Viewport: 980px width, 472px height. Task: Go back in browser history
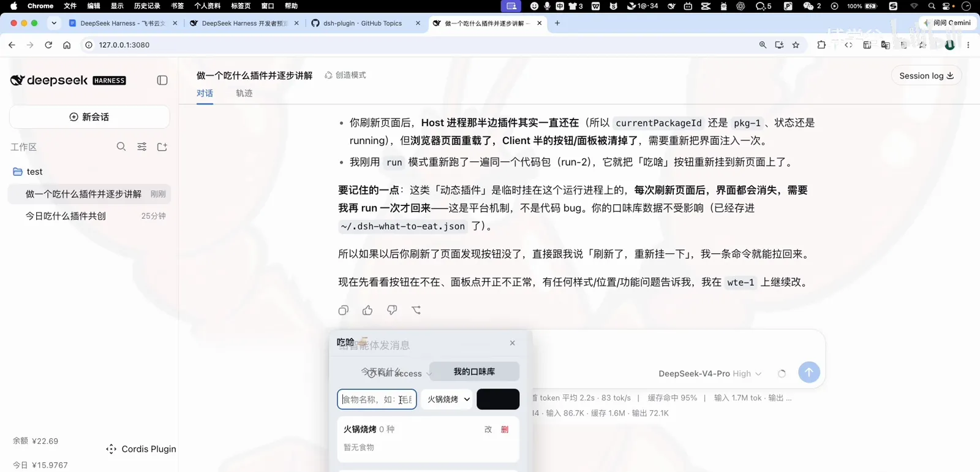click(12, 45)
